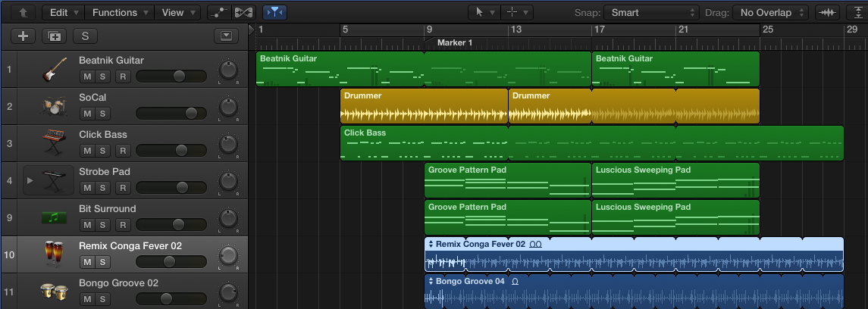Click the up-down arrows on the Bongo Groove 04 region

click(430, 281)
